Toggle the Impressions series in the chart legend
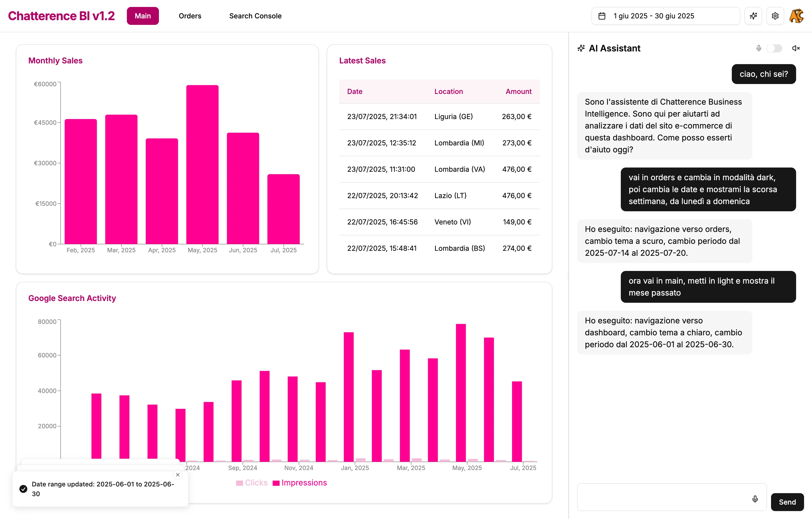This screenshot has width=812, height=519. click(300, 482)
